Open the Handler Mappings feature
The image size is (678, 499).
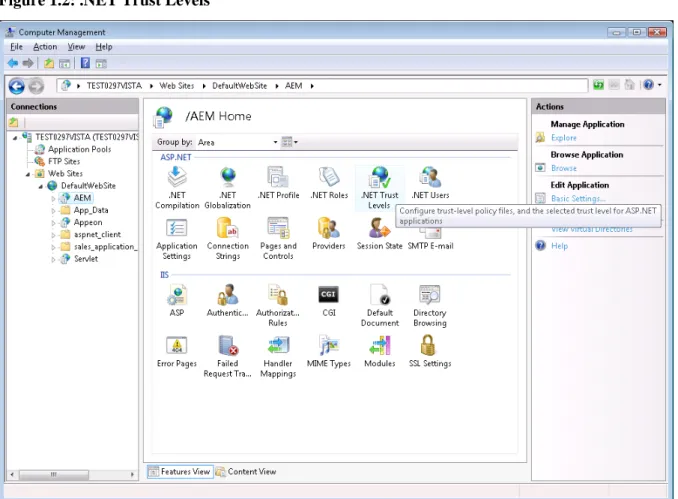tap(278, 356)
